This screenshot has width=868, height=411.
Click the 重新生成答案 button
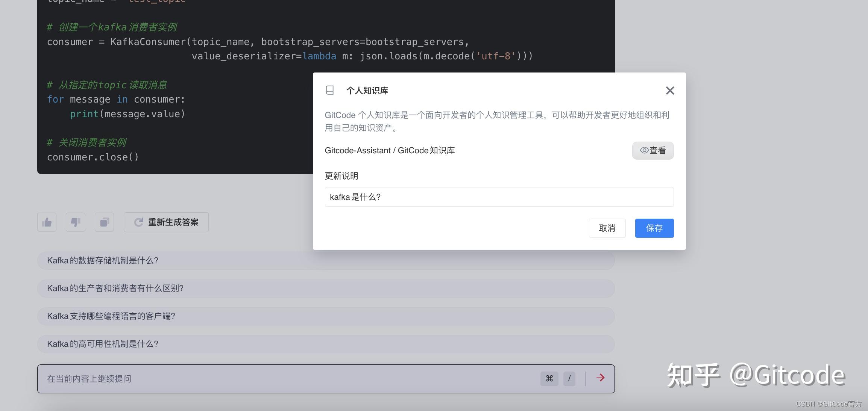165,222
